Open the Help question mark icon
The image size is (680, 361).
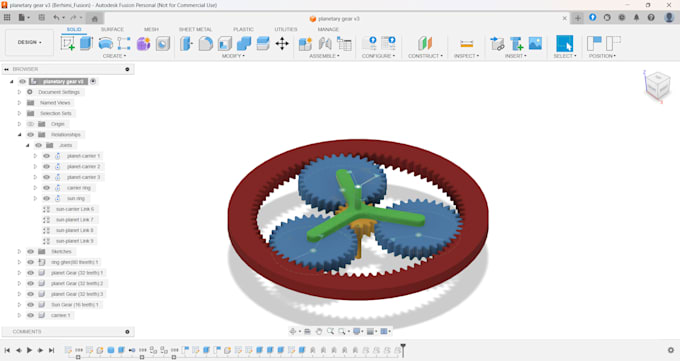coord(651,18)
